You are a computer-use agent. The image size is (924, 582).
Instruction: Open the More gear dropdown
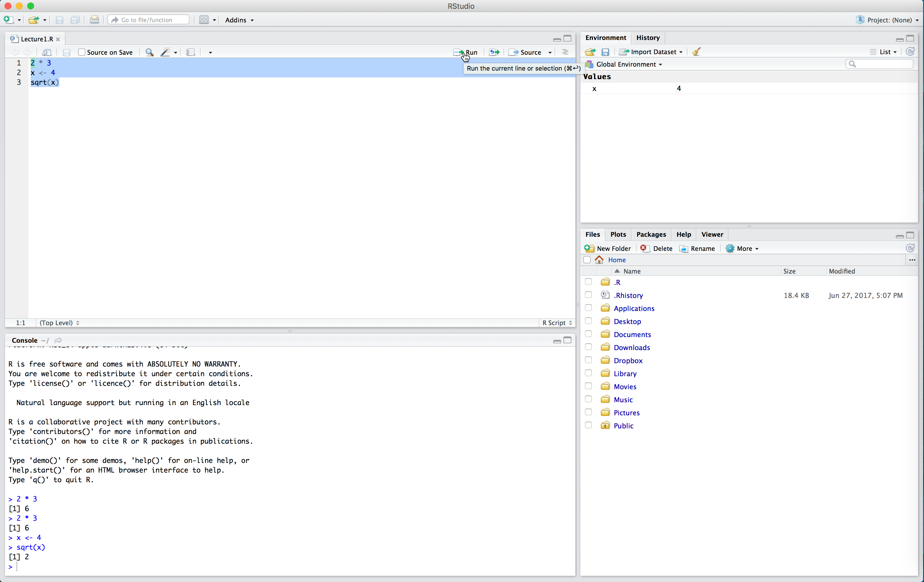742,248
